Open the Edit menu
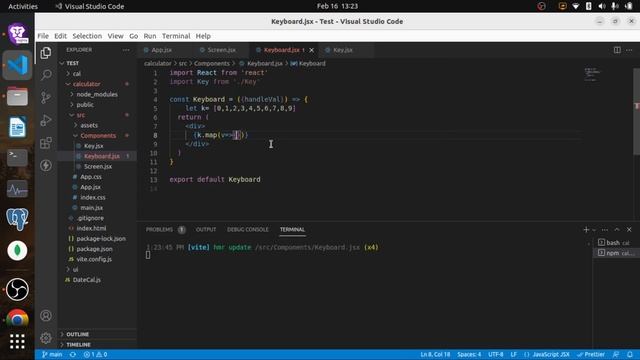 [60, 36]
